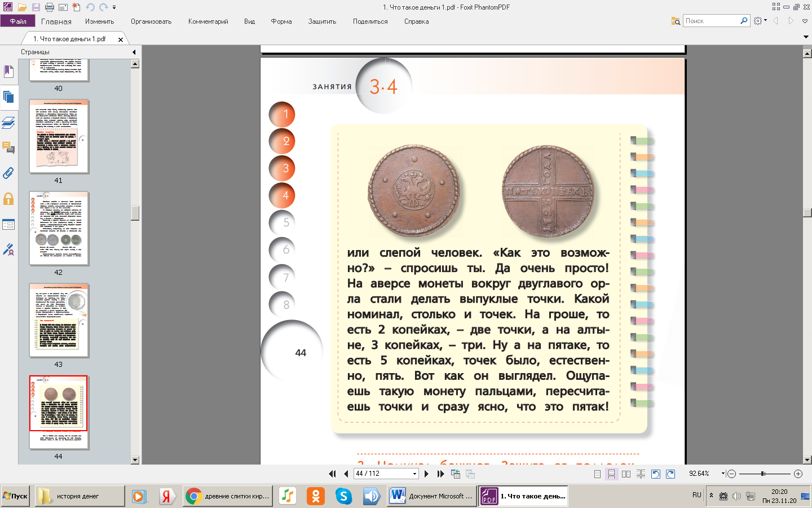812x508 pixels.
Task: Create a new PDF with the starred page icon
Action: (76, 7)
